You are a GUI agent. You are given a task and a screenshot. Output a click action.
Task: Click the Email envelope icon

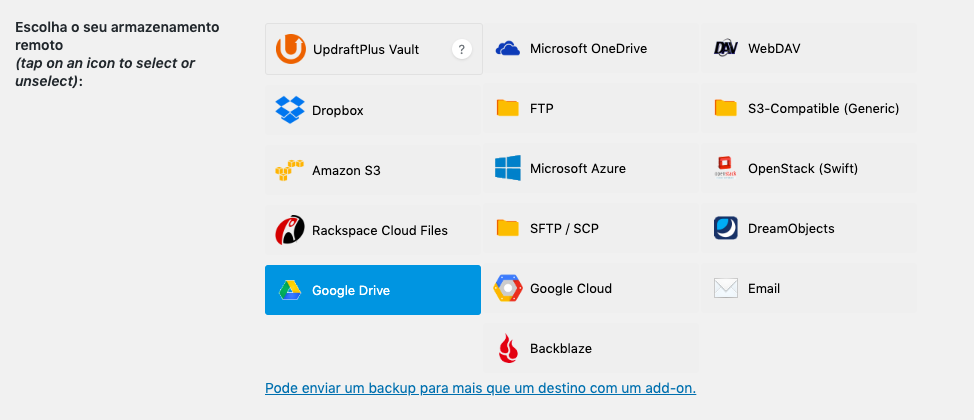click(726, 288)
